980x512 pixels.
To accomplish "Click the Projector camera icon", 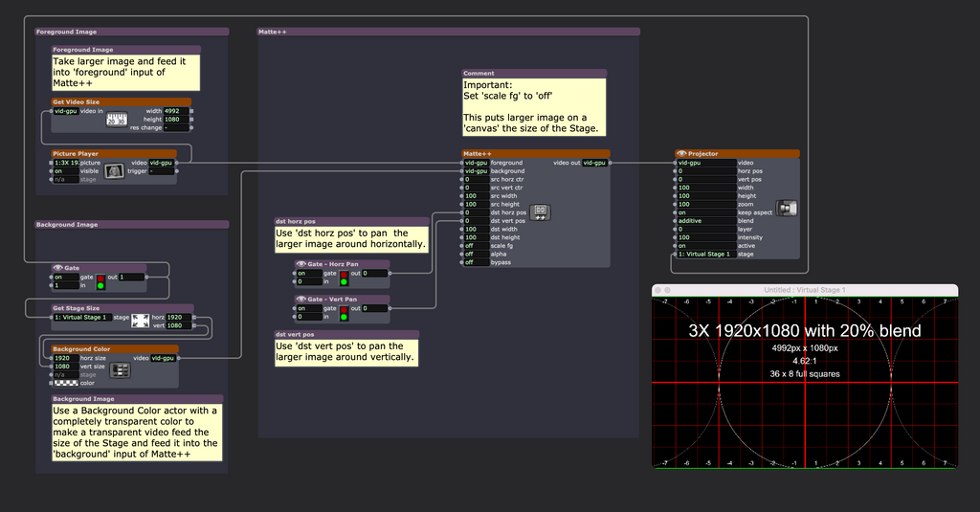I will 788,208.
